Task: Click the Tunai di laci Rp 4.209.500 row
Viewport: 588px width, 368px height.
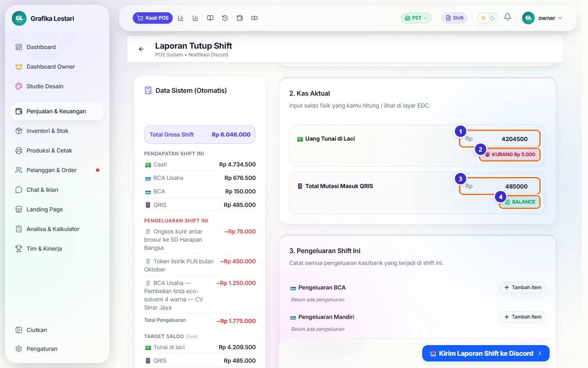Action: 200,347
